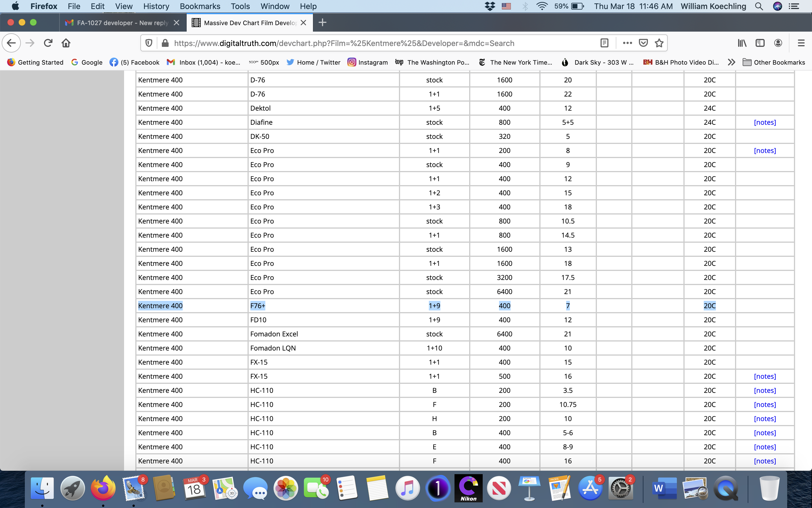Open the Bookmarks menu
The width and height of the screenshot is (812, 508).
200,6
